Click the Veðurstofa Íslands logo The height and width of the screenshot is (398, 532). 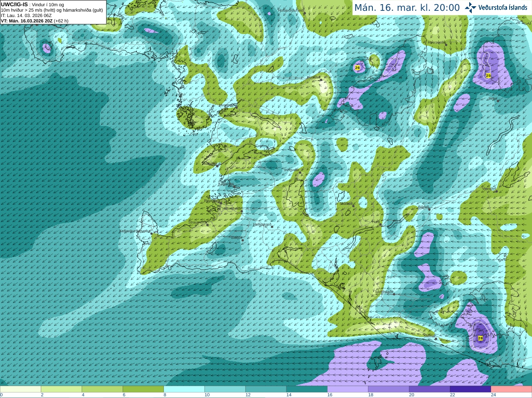[496, 7]
